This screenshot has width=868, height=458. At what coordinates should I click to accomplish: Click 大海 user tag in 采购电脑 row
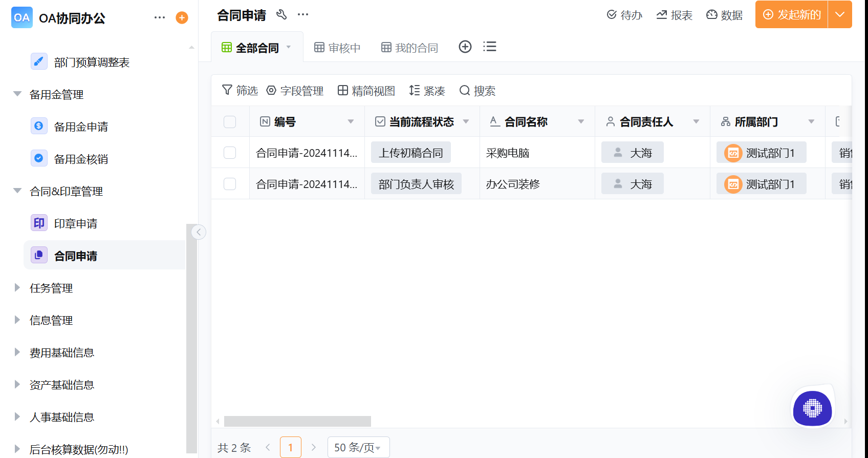(632, 153)
